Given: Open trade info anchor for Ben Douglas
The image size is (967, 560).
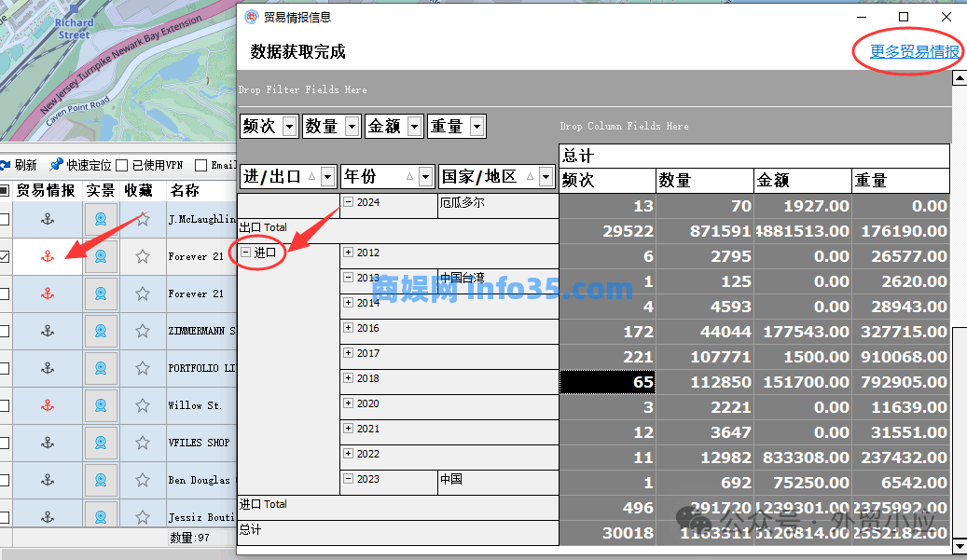Looking at the screenshot, I should coord(48,480).
